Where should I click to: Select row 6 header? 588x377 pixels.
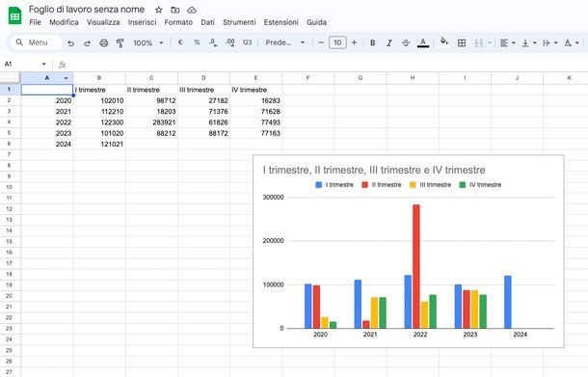pos(10,144)
